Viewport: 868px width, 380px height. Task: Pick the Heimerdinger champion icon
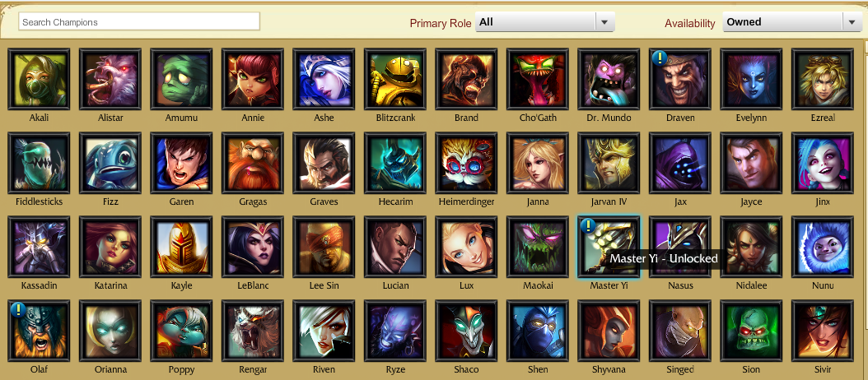coord(466,163)
